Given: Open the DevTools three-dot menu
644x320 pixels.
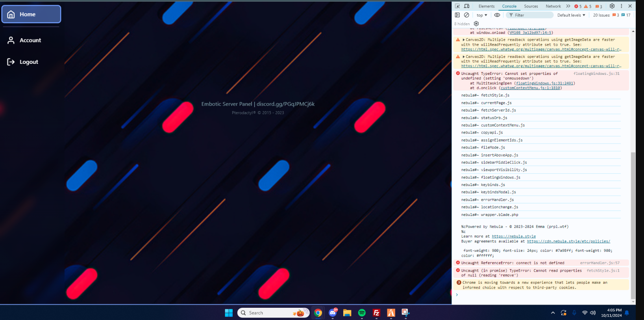Looking at the screenshot, I should click(622, 6).
